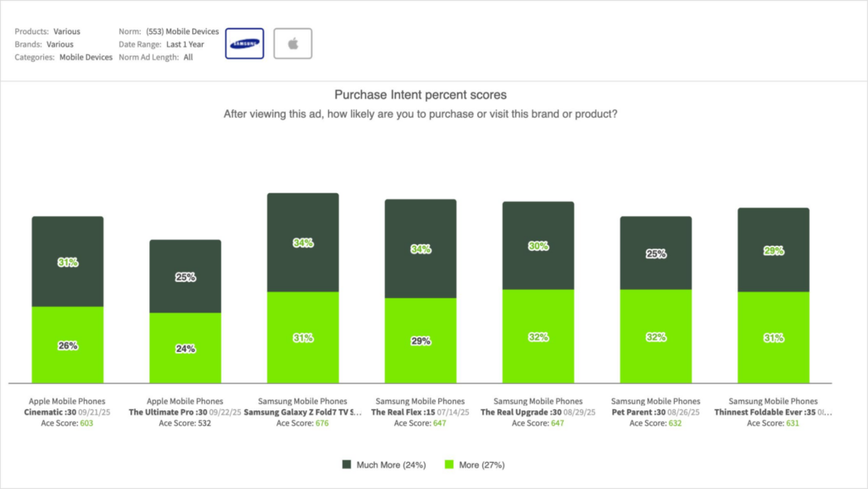This screenshot has height=489, width=868.
Task: Click the 25% dark segment for Pet Parent
Action: (655, 253)
